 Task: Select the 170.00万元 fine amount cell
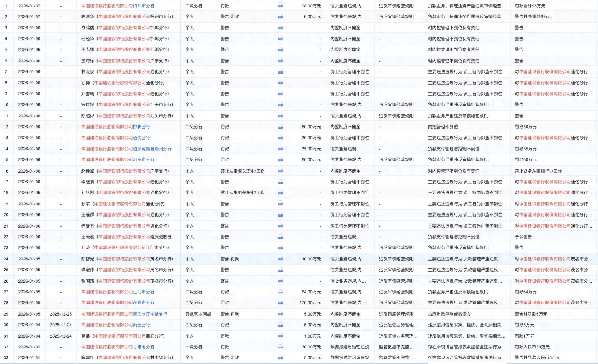click(310, 302)
